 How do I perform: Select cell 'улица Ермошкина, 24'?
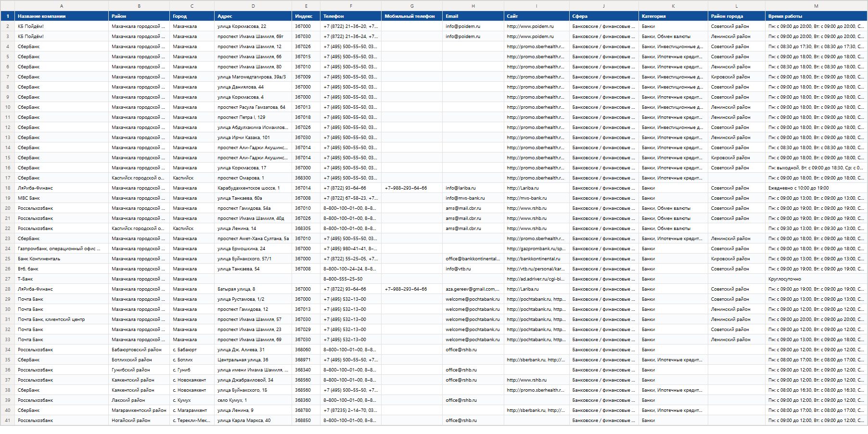253,249
